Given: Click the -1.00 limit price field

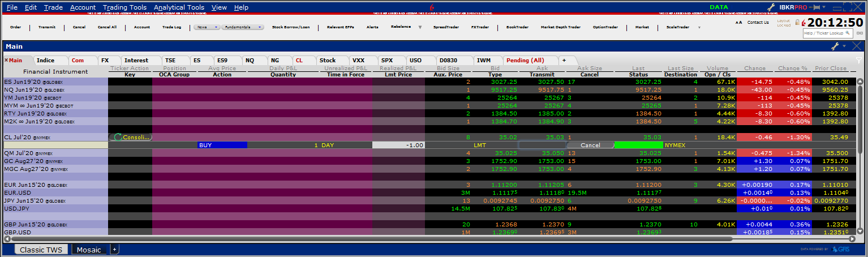Looking at the screenshot, I should tap(398, 145).
